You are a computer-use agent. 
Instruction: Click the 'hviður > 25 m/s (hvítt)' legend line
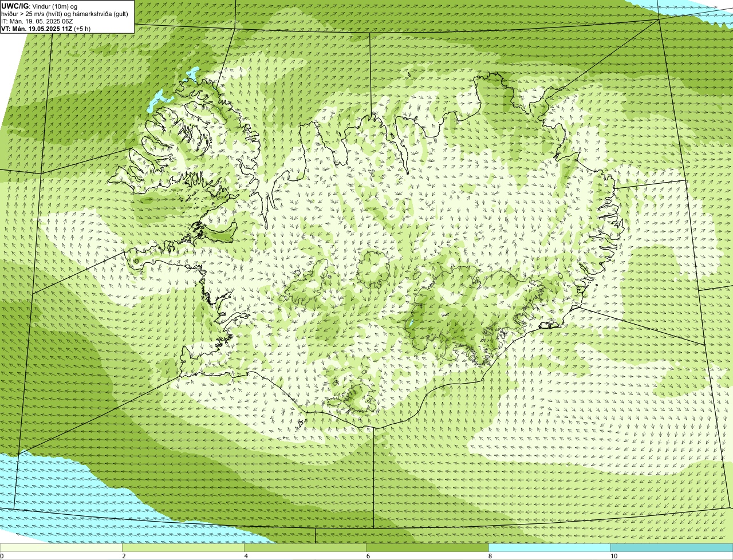(x=65, y=14)
